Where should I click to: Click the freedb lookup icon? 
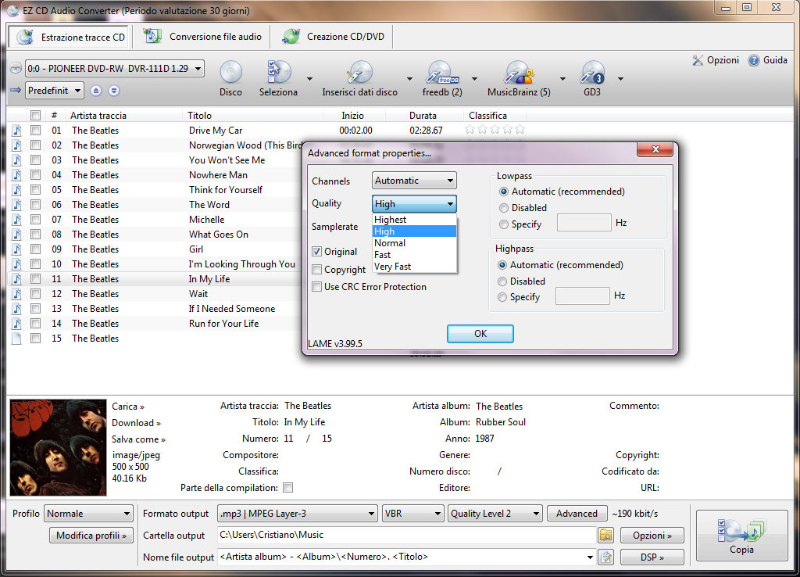click(x=441, y=73)
